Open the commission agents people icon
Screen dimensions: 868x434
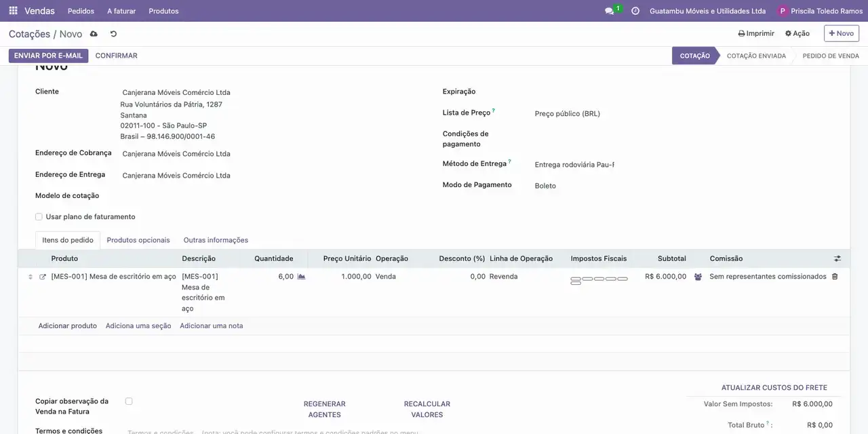(x=698, y=277)
